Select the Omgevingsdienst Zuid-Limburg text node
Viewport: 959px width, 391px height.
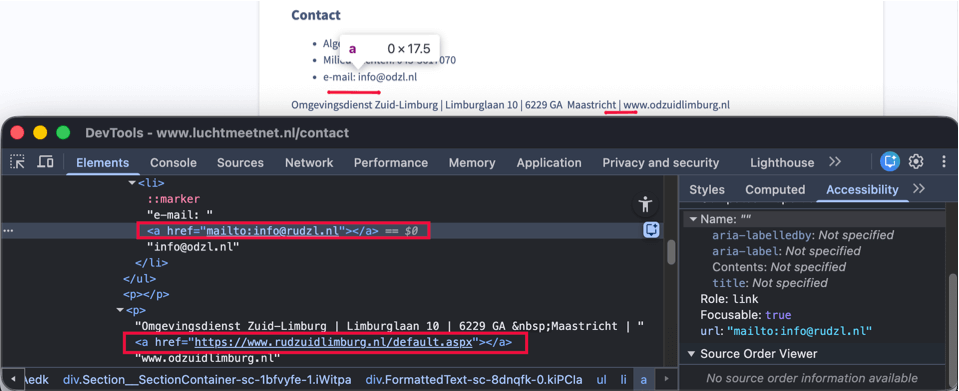click(389, 326)
